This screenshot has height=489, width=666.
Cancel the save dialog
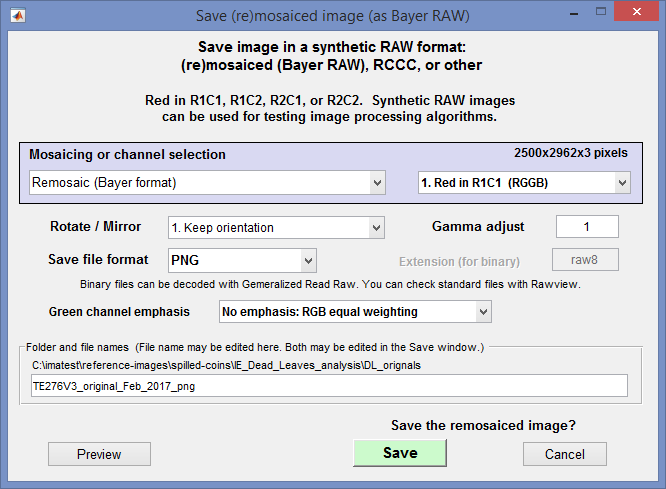pos(564,454)
